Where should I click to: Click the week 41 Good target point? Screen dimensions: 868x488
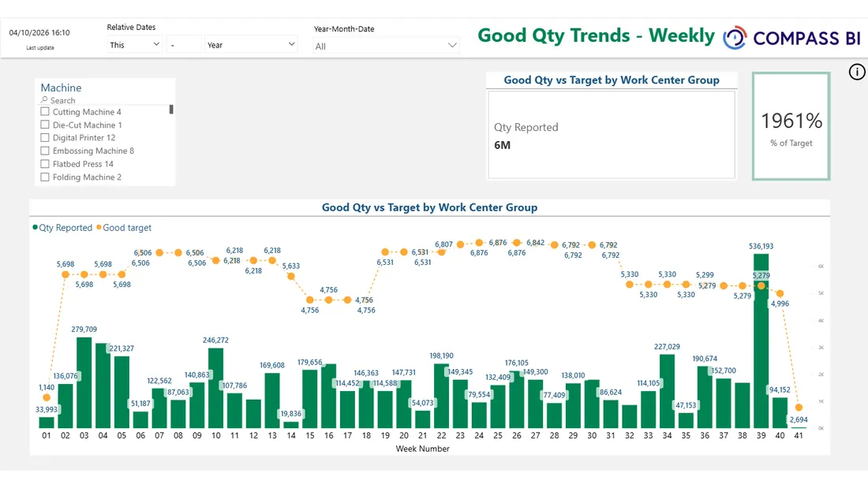799,408
